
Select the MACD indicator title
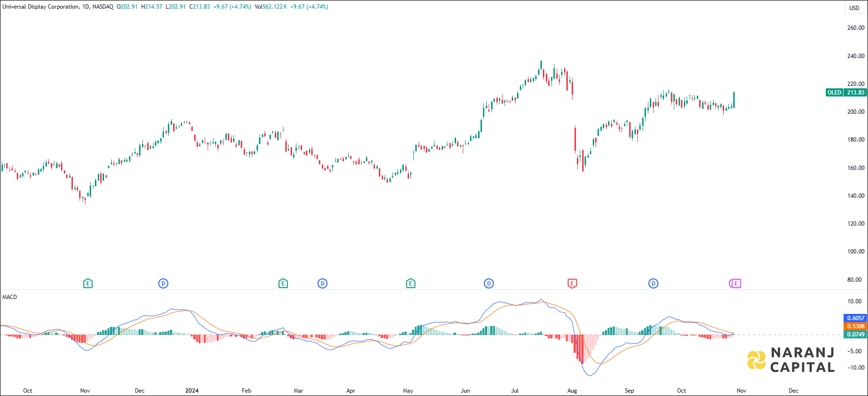pyautogui.click(x=10, y=297)
